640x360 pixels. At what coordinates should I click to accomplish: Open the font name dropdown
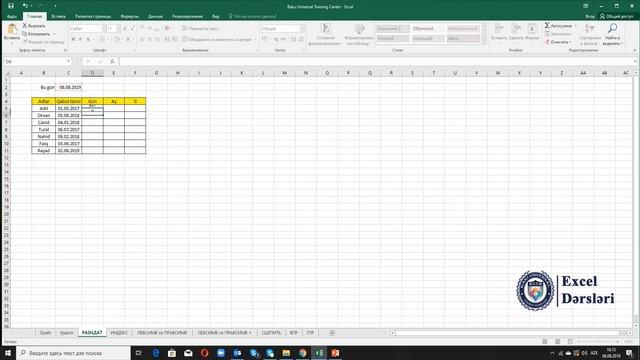pos(103,29)
